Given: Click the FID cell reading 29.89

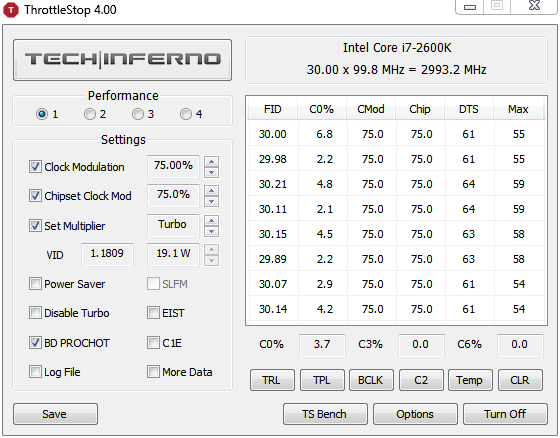Looking at the screenshot, I should coord(273,259).
